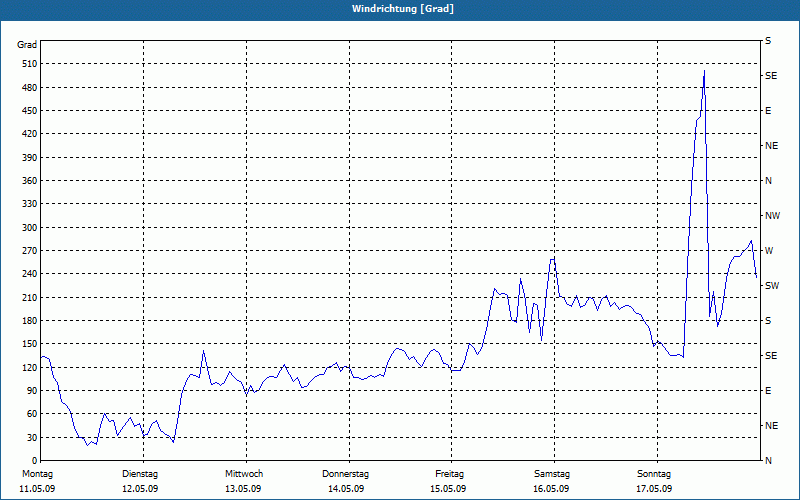Click the NW compass label on right axis
Screen dimensions: 800x500
pyautogui.click(x=772, y=216)
